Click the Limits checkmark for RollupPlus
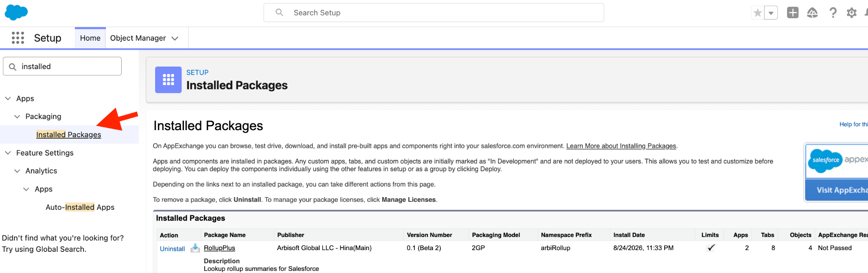This screenshot has height=273, width=868. click(711, 248)
